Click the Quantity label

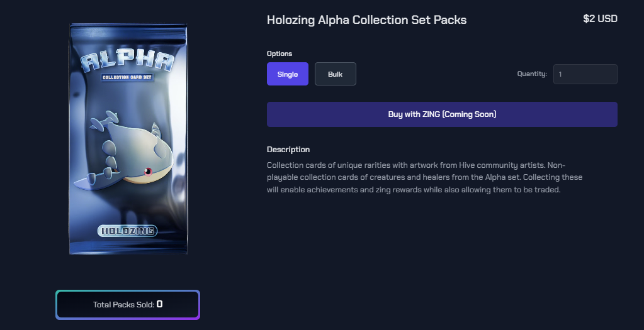click(532, 74)
